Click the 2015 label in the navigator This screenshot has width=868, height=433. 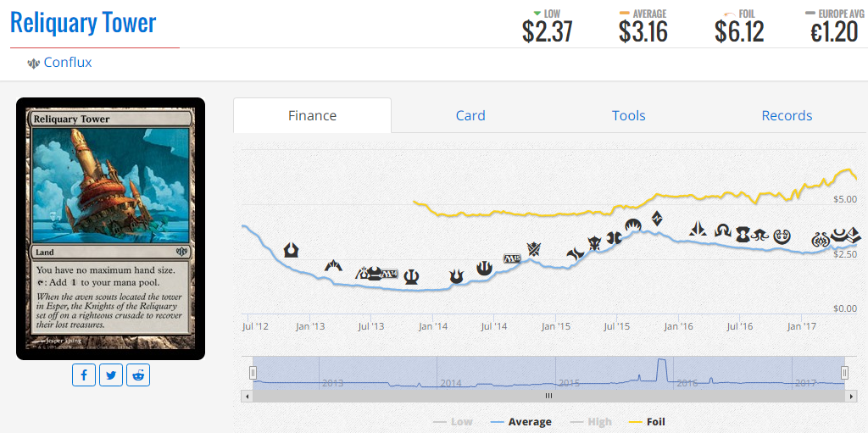click(x=570, y=383)
